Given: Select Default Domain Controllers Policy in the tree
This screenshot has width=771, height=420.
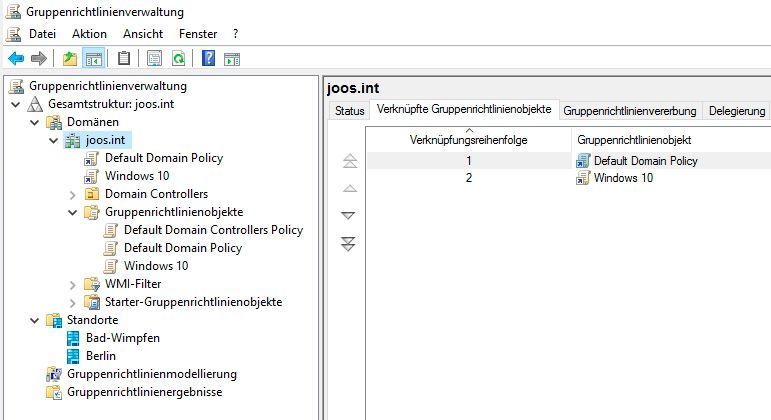Looking at the screenshot, I should point(213,230).
